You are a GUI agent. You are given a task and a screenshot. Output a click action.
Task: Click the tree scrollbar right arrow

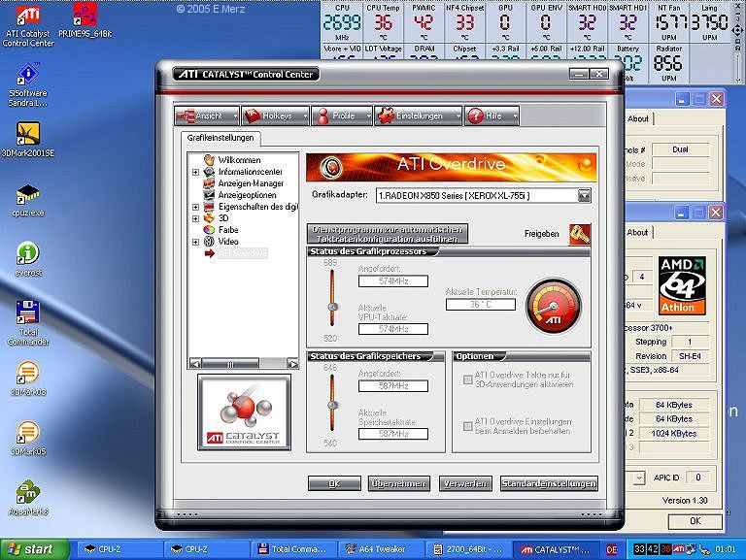[293, 364]
